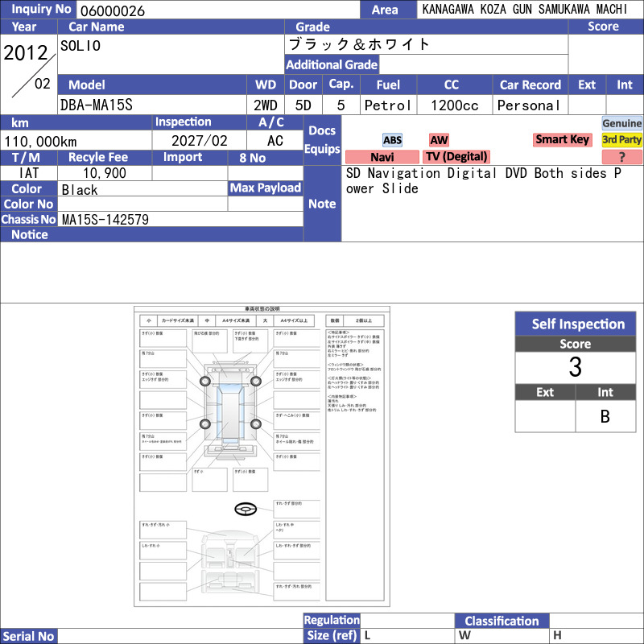Click the Regulation label
This screenshot has width=644, height=644.
pos(332,620)
